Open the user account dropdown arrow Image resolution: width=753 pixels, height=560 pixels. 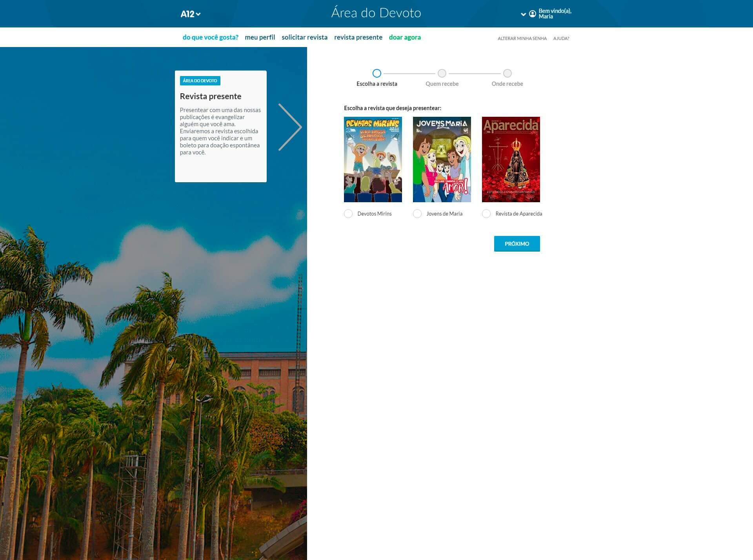coord(523,14)
